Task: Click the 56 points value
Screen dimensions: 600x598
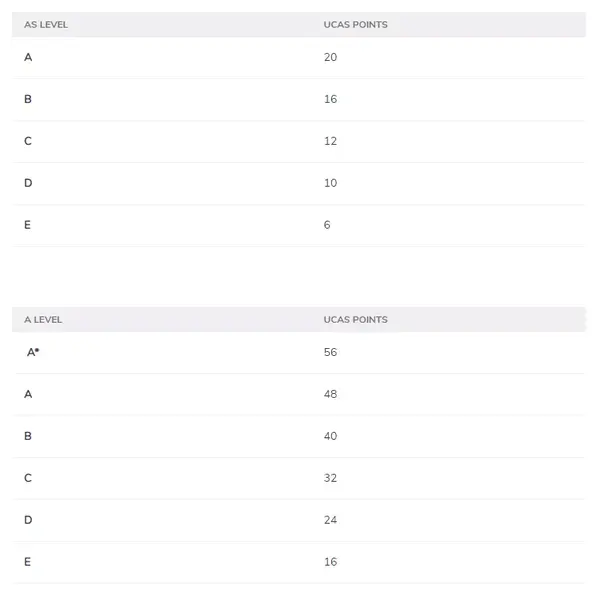Action: click(x=330, y=352)
